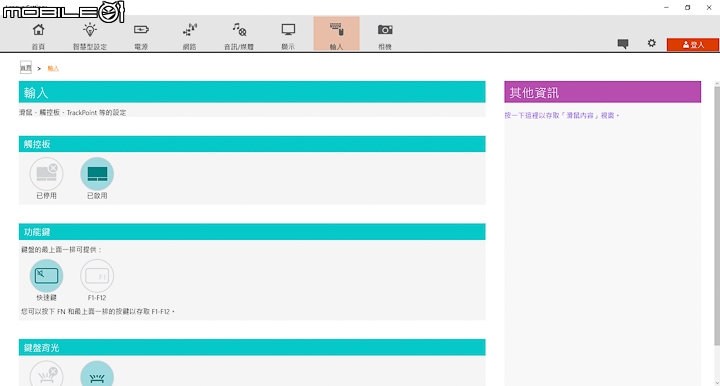
Task: Switch to the 顯示 display tab
Action: [288, 36]
